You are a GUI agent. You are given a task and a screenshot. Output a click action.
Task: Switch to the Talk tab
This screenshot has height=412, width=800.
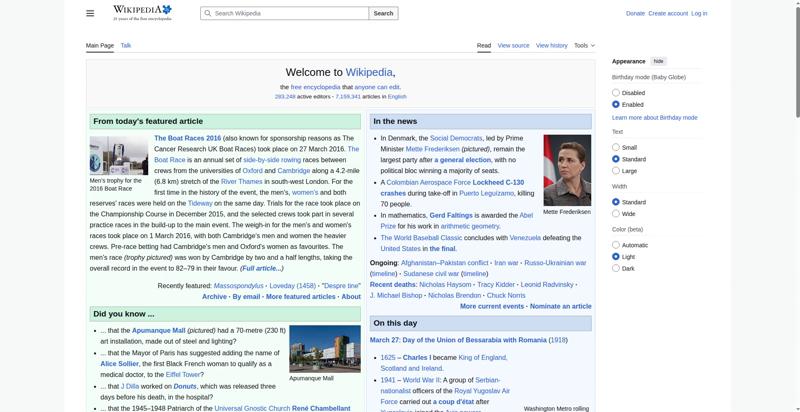click(x=126, y=45)
